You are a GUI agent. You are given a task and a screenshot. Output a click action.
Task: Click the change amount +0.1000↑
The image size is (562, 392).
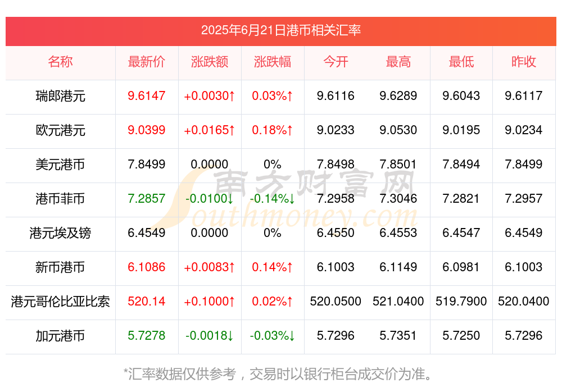(x=209, y=302)
